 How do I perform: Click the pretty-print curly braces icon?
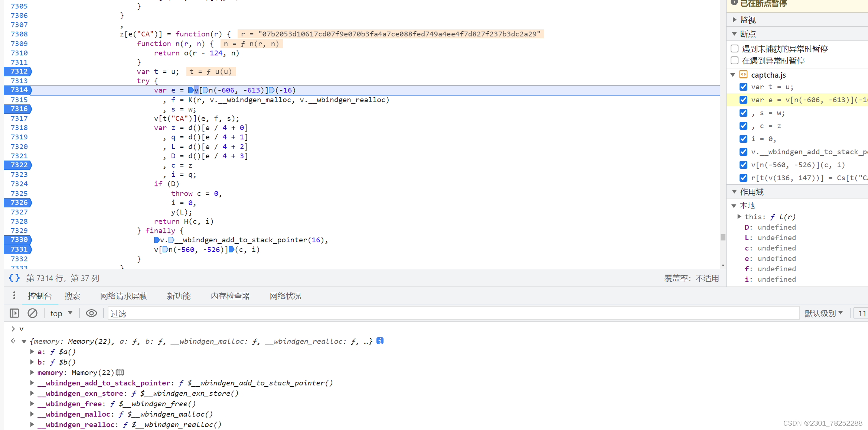[14, 278]
